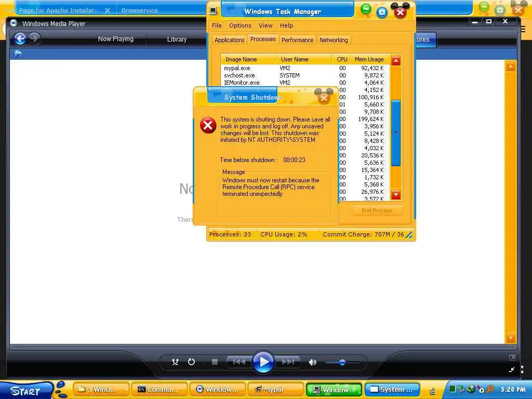The width and height of the screenshot is (532, 399).
Task: Switch to System Shutdown taskbar button
Action: tap(393, 390)
